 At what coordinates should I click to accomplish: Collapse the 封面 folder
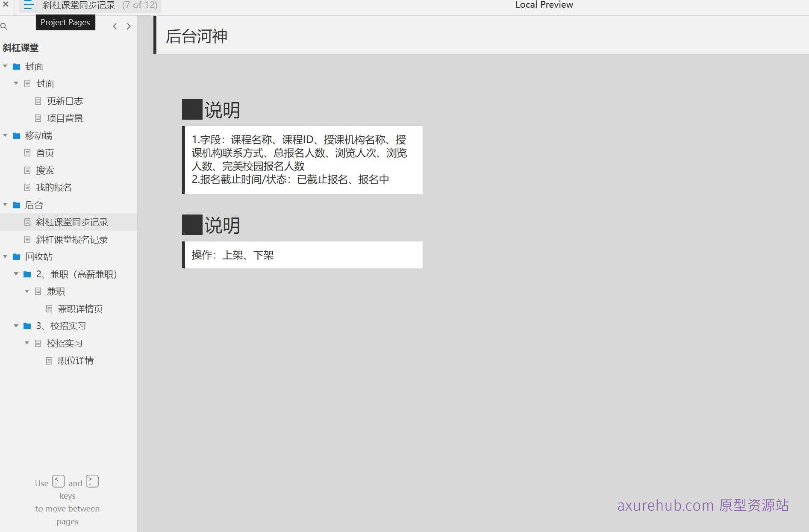(5, 66)
